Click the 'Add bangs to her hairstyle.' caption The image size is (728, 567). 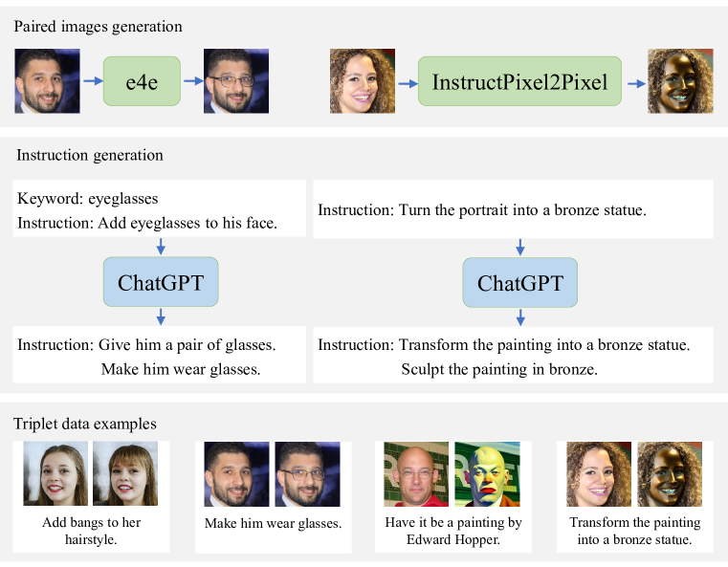[92, 532]
